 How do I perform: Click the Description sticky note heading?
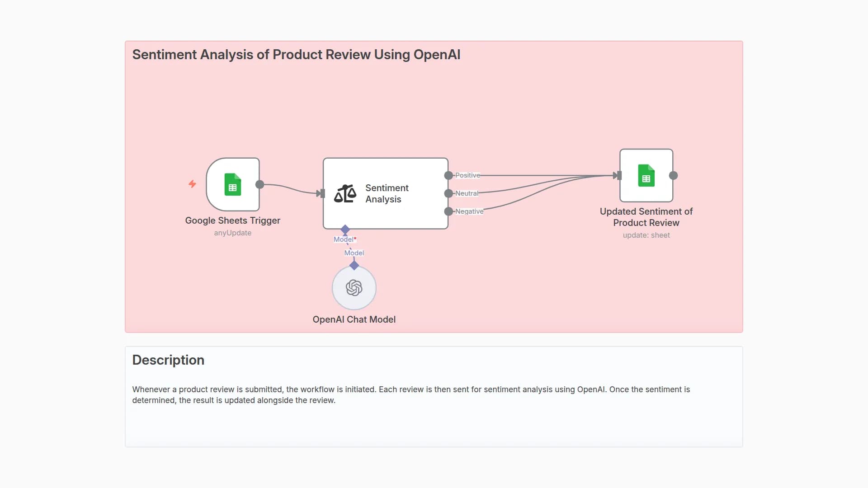coord(168,360)
